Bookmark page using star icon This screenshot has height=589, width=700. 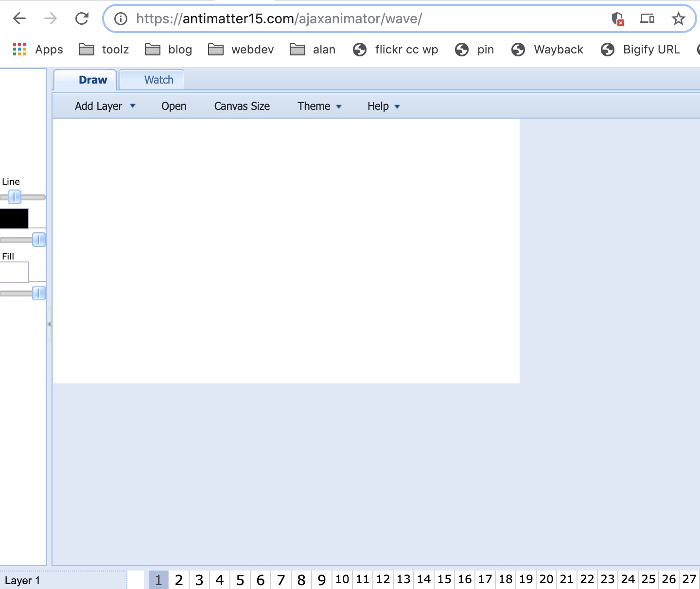[x=678, y=19]
